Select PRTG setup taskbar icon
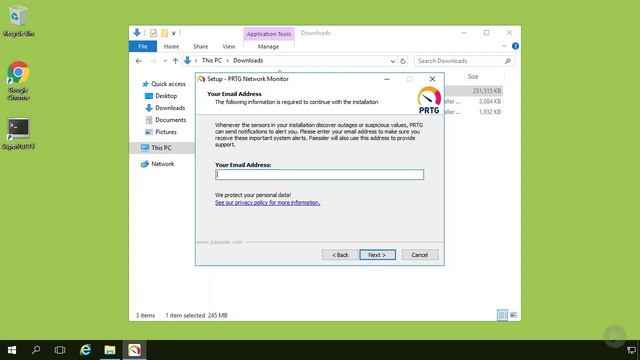The width and height of the screenshot is (640, 360). coord(134,350)
